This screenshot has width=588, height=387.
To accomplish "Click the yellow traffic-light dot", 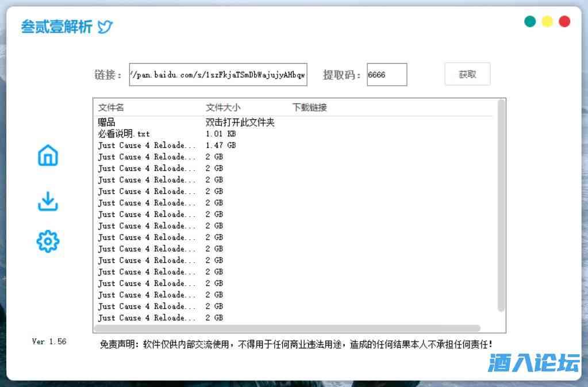I will tap(547, 20).
